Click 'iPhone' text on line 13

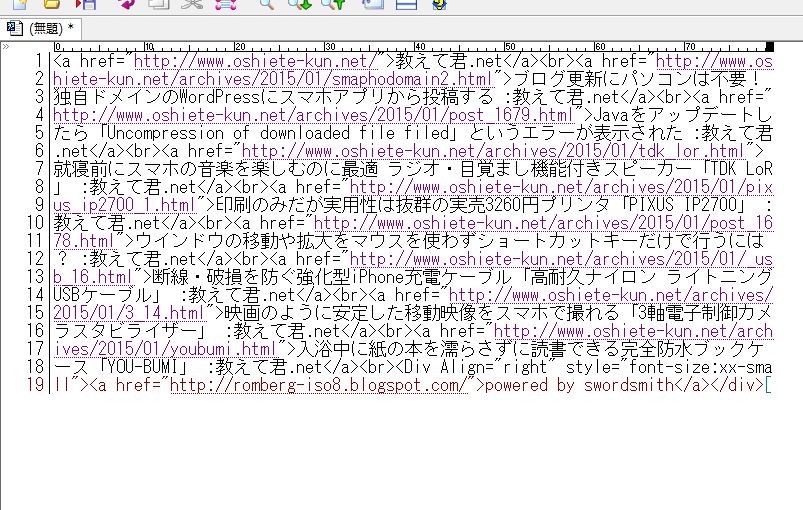click(x=377, y=277)
